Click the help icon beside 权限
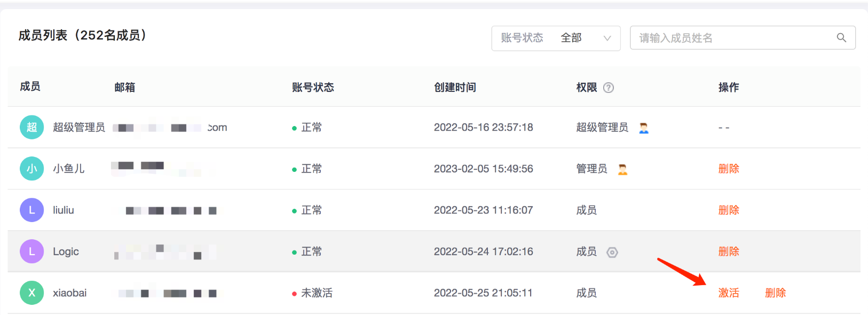The height and width of the screenshot is (315, 868). pos(609,88)
